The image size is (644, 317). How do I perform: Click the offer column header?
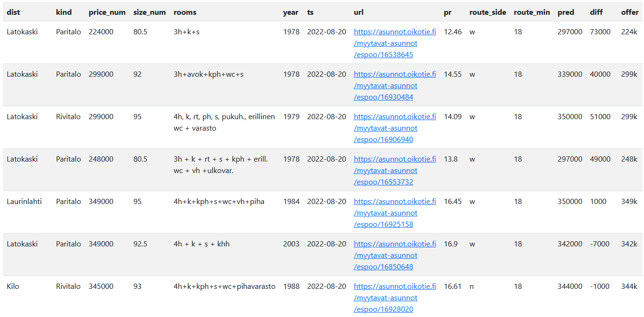pyautogui.click(x=630, y=12)
